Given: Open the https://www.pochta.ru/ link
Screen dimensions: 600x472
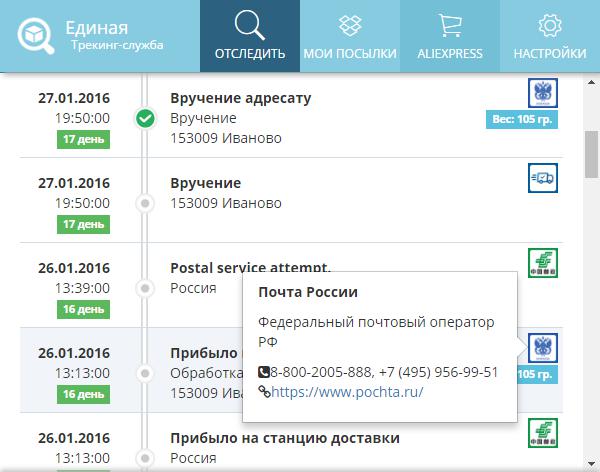Looking at the screenshot, I should (x=347, y=392).
